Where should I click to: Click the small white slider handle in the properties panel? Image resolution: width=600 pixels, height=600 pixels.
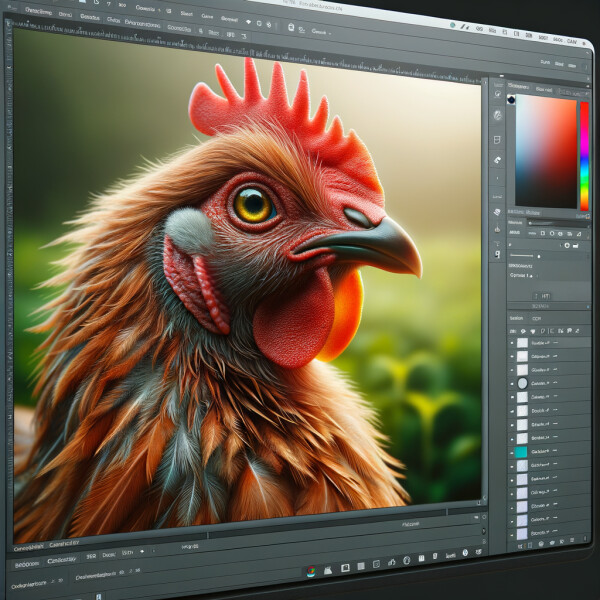539,256
